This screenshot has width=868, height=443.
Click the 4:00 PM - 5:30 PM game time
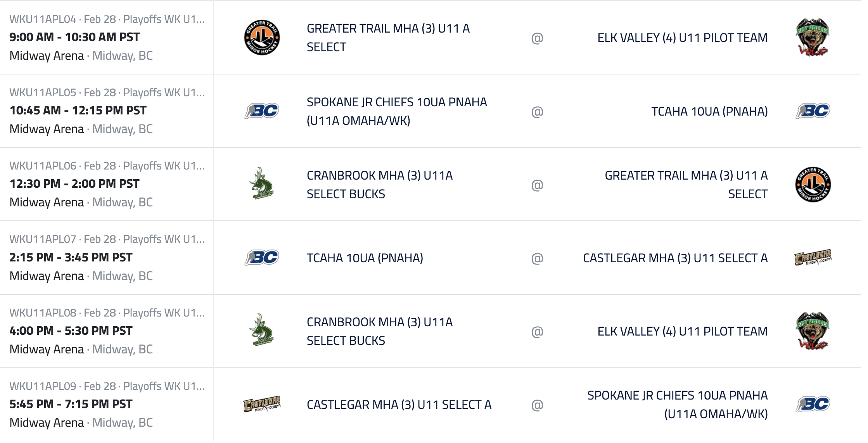point(71,331)
